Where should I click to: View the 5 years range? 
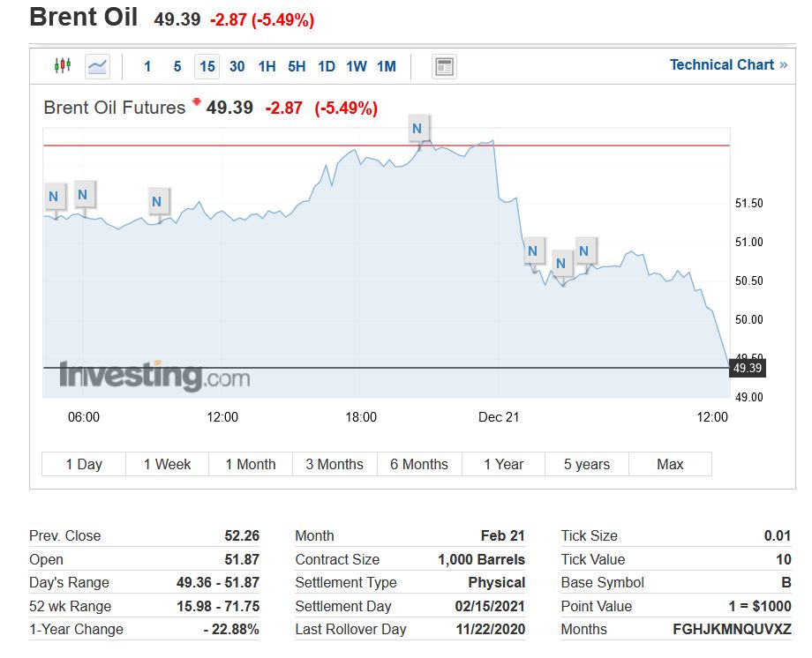pos(587,464)
